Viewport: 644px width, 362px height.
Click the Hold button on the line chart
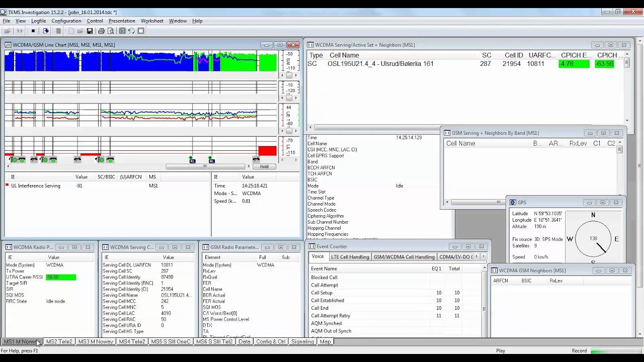coord(264,166)
